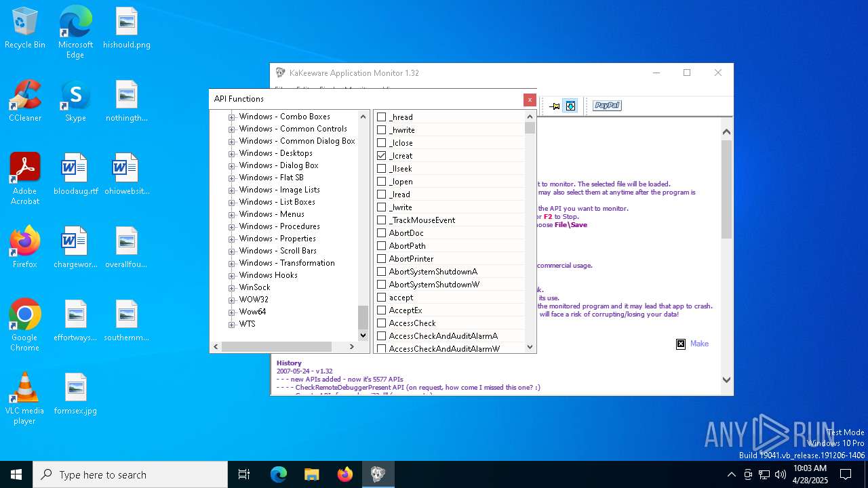Click the window with down-arrow toolbar icon
Image resolution: width=868 pixels, height=488 pixels.
[x=570, y=106]
